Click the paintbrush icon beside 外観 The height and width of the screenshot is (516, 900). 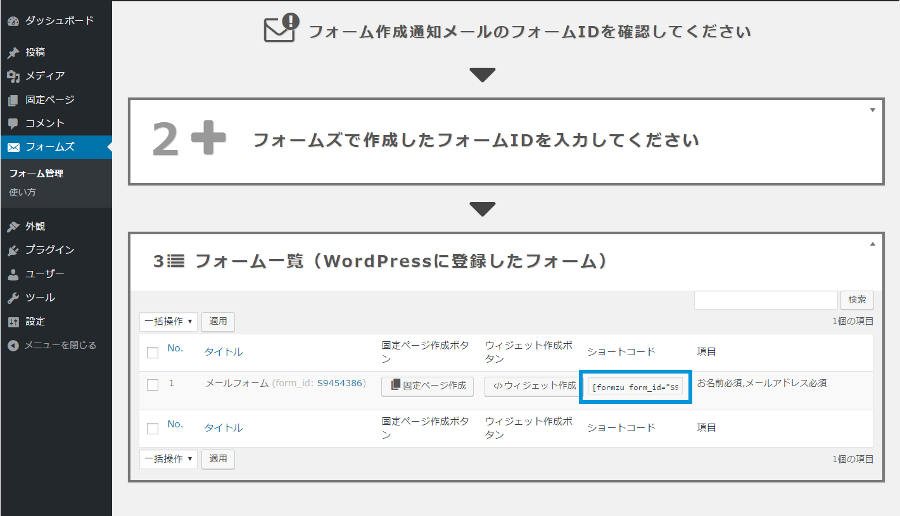(13, 227)
